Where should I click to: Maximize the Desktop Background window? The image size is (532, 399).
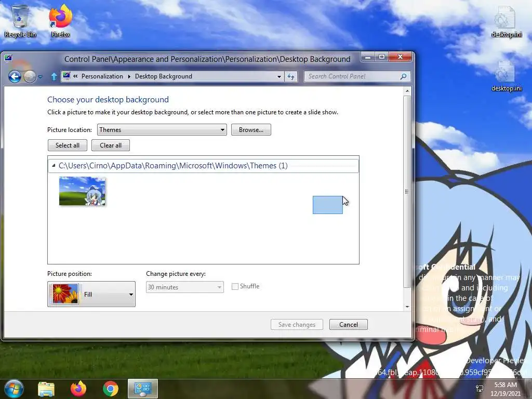click(382, 57)
